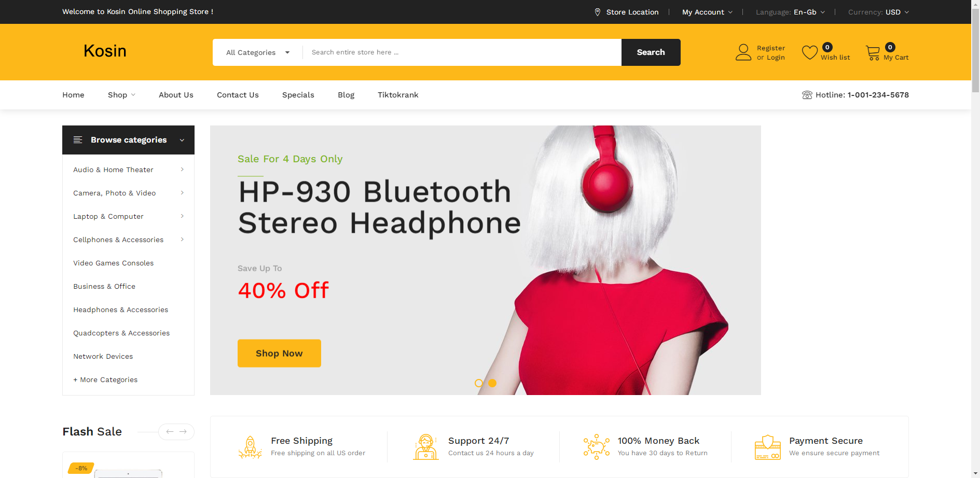Screen dimensions: 980x478
Task: Click the user account icon near Register
Action: [x=743, y=52]
